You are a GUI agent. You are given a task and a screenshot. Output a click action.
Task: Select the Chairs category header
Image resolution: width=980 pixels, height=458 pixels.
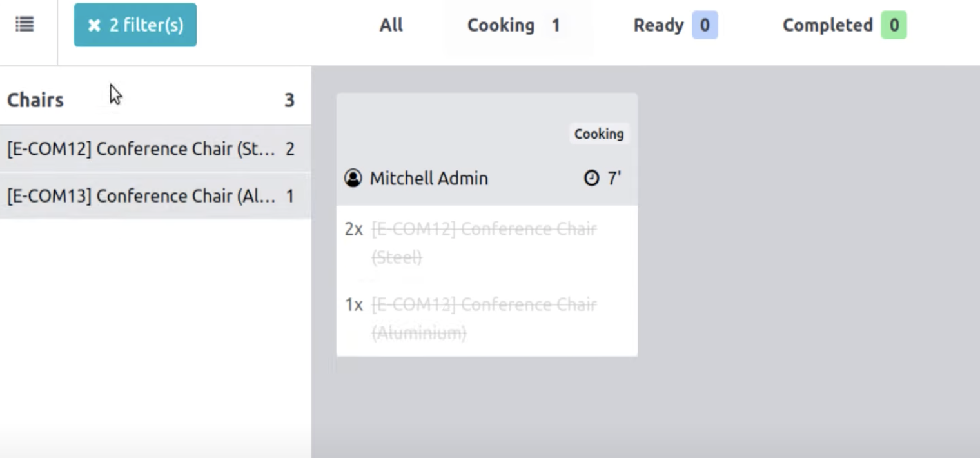tap(35, 100)
